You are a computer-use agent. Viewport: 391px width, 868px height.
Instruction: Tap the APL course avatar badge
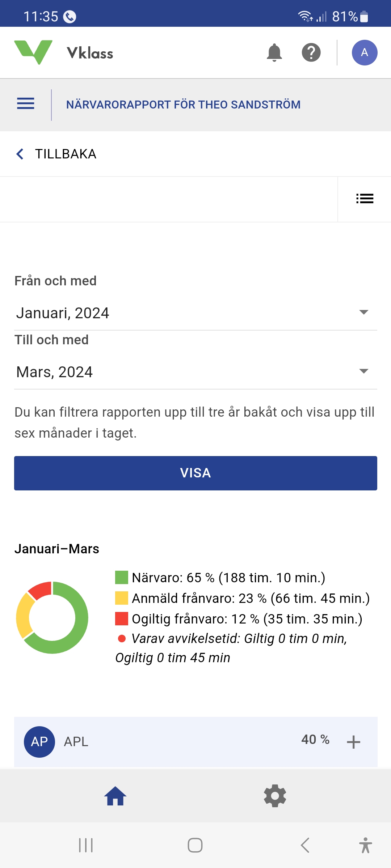[39, 741]
